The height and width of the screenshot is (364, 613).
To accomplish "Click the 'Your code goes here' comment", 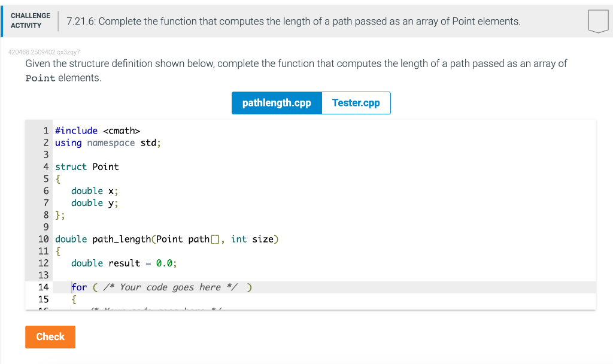I will click(170, 287).
